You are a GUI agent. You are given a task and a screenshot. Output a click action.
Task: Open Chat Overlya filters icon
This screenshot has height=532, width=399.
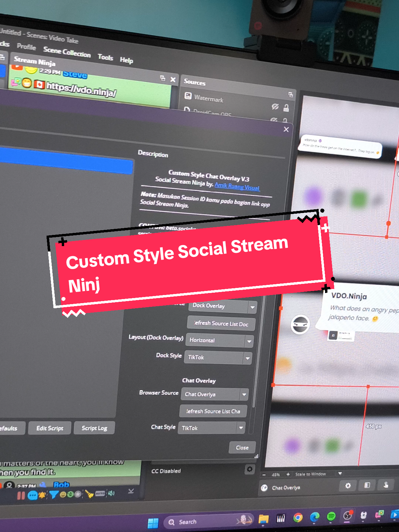pyautogui.click(x=367, y=485)
